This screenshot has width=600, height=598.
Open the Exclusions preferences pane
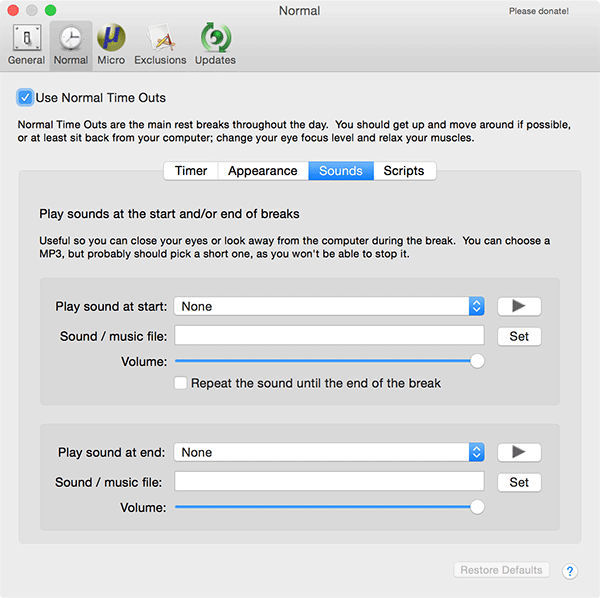(x=160, y=45)
